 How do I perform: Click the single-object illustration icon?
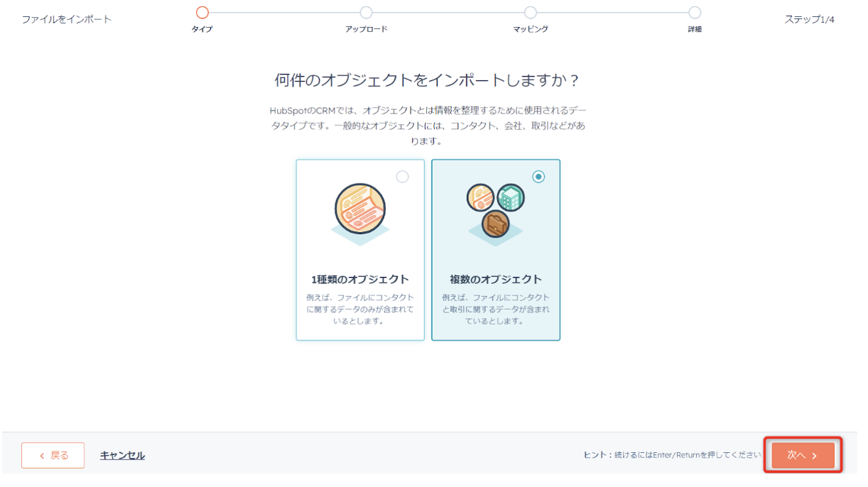360,214
